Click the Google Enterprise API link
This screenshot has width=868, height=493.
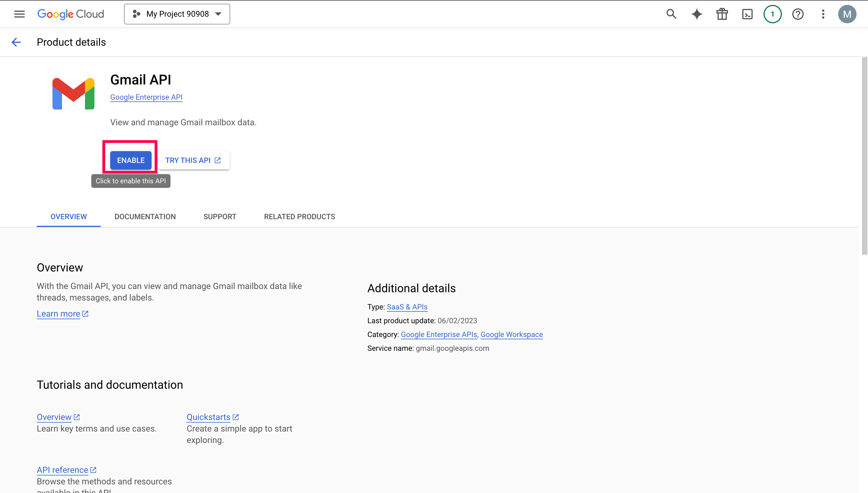pyautogui.click(x=146, y=97)
